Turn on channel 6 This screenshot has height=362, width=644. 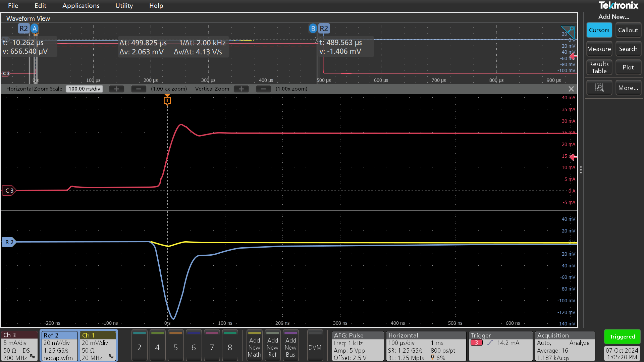point(194,346)
